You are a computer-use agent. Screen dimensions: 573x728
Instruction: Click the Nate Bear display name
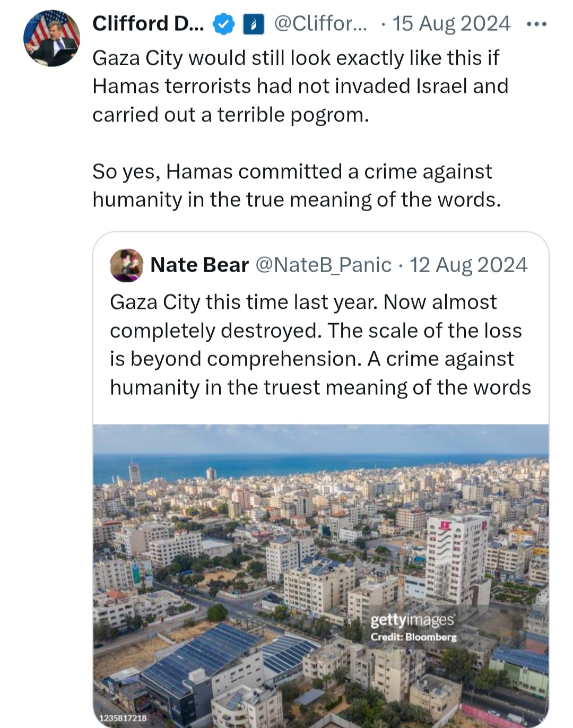(x=199, y=265)
